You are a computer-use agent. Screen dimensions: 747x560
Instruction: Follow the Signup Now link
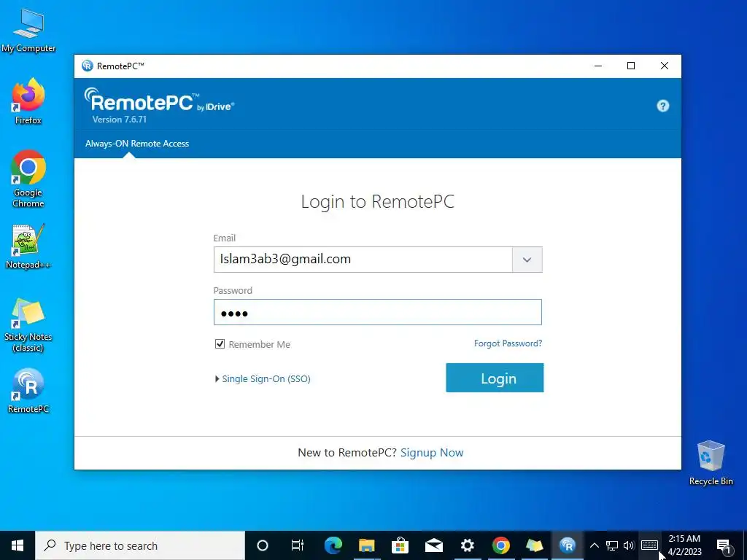tap(432, 452)
